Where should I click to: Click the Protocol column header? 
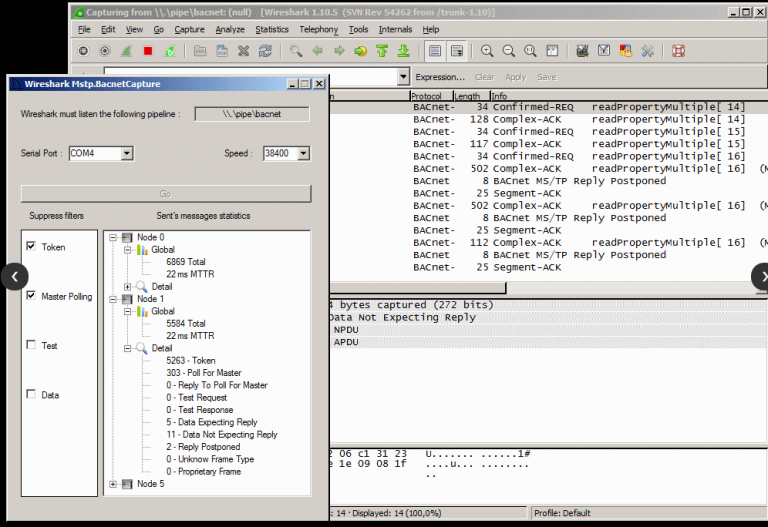[431, 96]
